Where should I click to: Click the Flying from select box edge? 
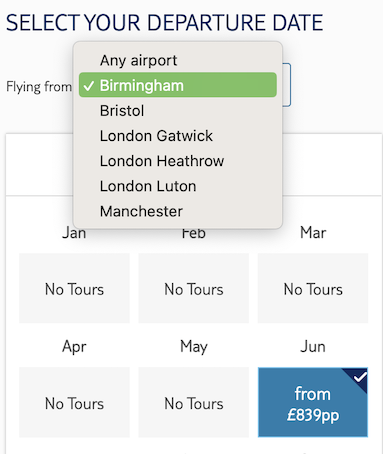coord(287,85)
